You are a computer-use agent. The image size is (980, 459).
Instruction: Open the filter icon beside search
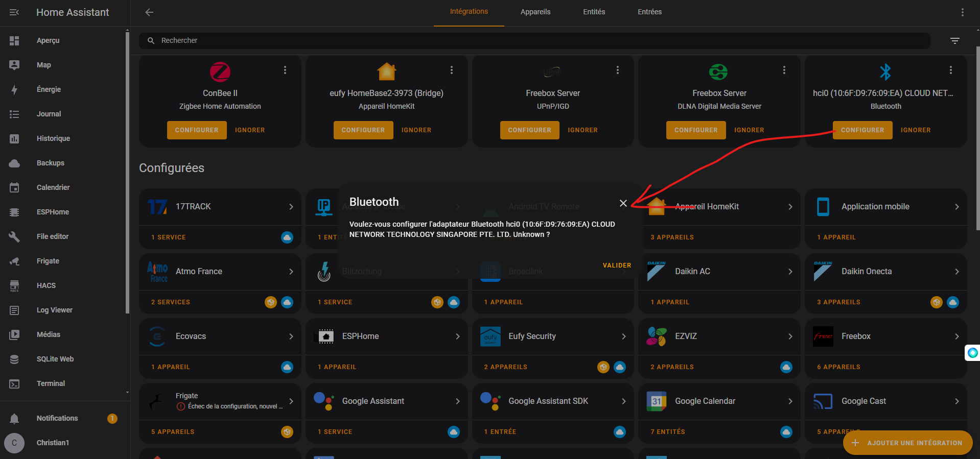(954, 41)
